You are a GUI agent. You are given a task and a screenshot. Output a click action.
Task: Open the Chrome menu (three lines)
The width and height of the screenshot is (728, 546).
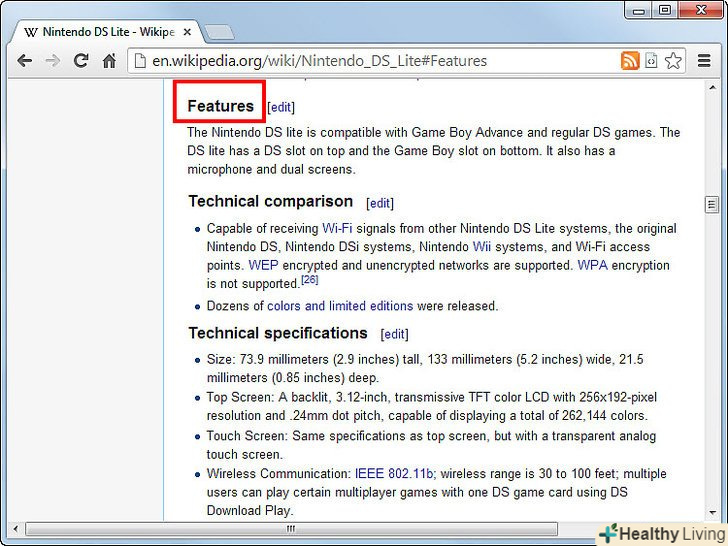(x=704, y=61)
